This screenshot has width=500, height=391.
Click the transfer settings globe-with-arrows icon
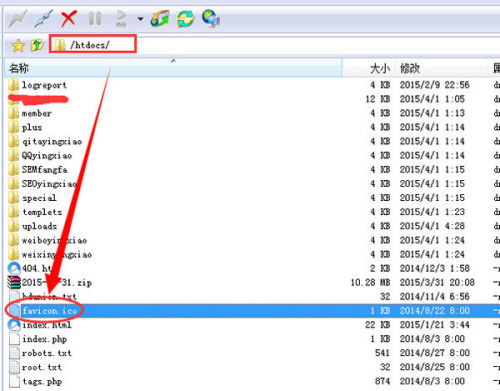tap(160, 18)
